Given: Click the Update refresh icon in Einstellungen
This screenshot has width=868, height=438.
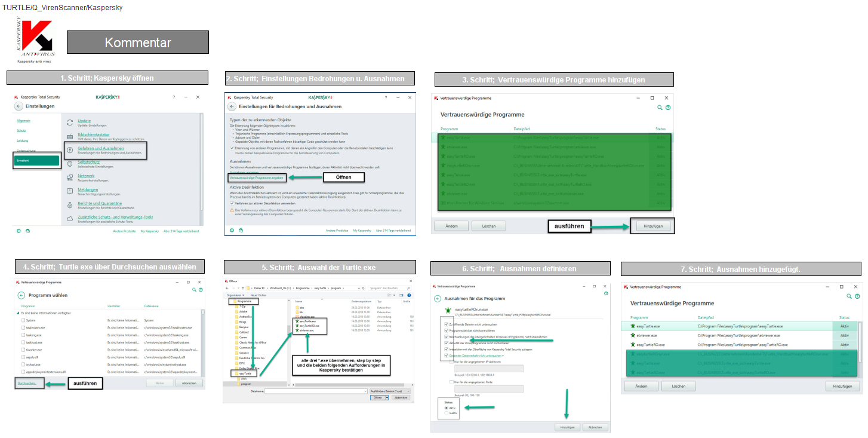Looking at the screenshot, I should coord(70,122).
